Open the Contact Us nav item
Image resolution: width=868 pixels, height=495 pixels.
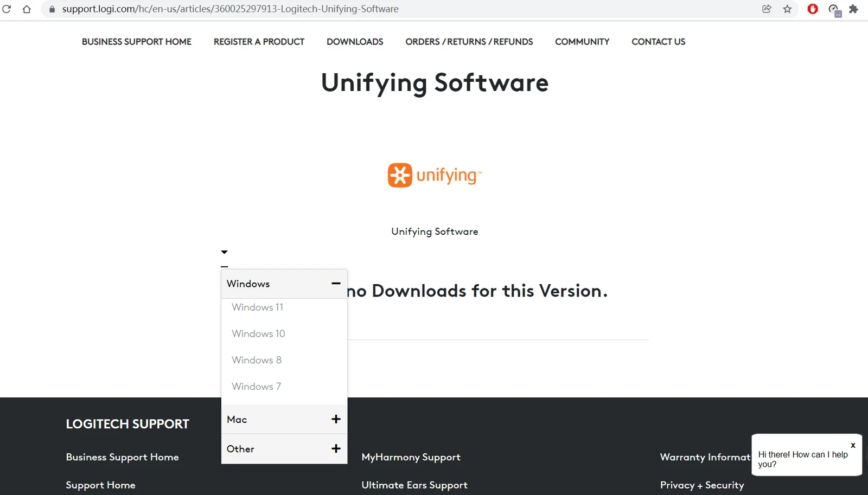pyautogui.click(x=658, y=42)
